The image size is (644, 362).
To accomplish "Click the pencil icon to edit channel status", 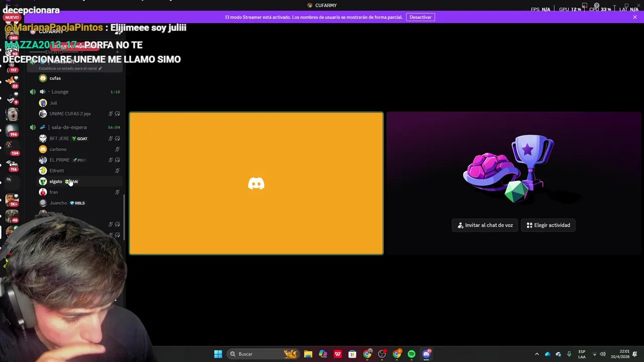I will [100, 68].
